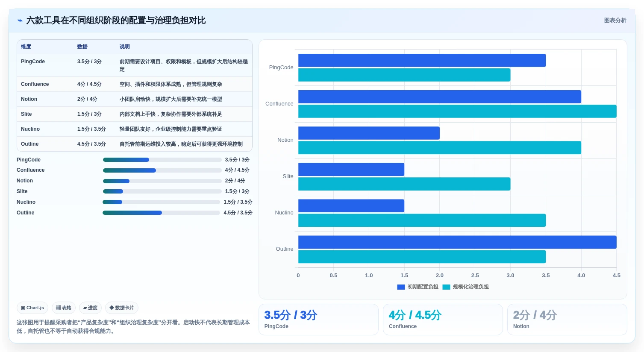Click Outline cyan governance bar in chart
Viewport: 644px width, 352px height.
[422, 256]
